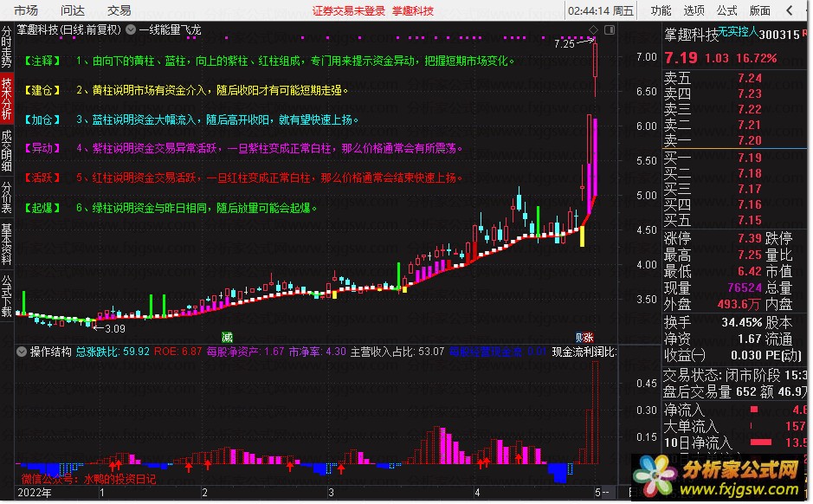813x504 pixels.
Task: Open the 公式 menu
Action: (x=727, y=10)
